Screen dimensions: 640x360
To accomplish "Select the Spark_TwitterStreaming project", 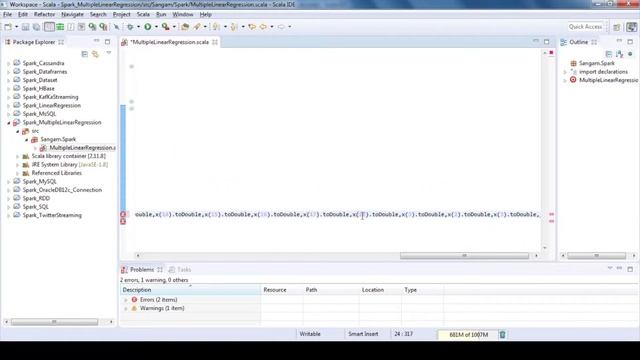I will 52,216.
